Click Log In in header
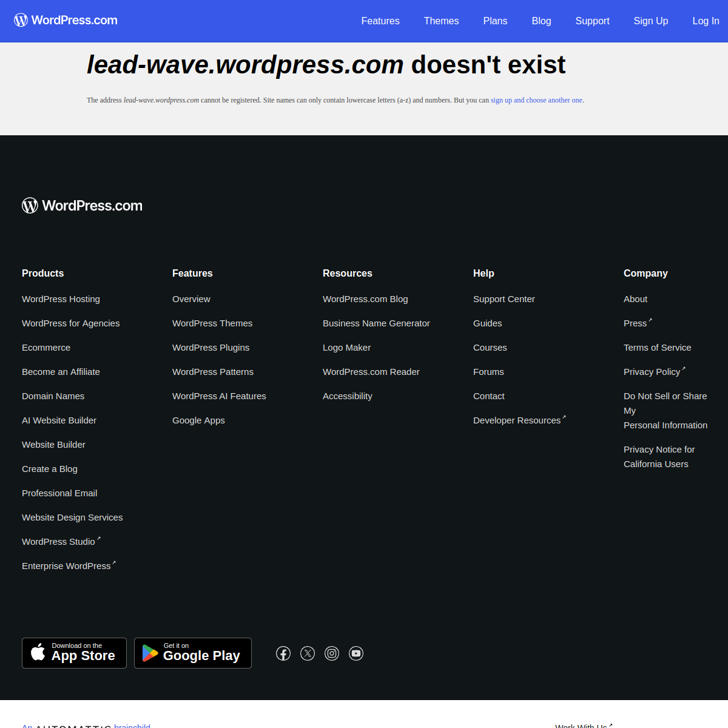Viewport: 728px width, 728px height. point(706,21)
